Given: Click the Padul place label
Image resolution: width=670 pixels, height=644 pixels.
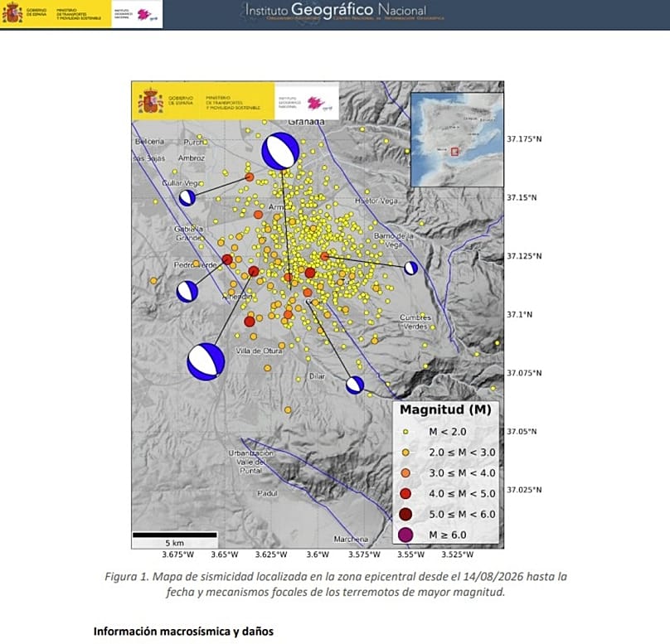Looking at the screenshot, I should [x=267, y=493].
